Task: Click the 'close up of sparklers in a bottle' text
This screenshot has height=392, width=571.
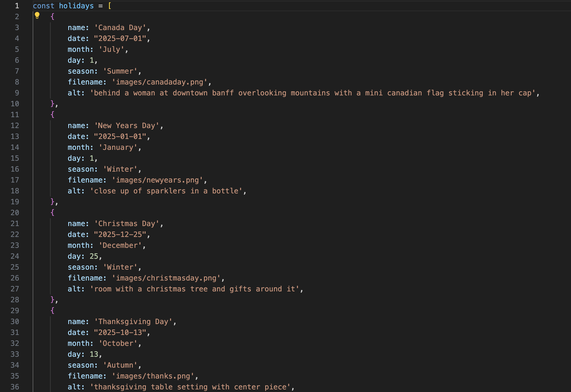Action: pyautogui.click(x=166, y=191)
